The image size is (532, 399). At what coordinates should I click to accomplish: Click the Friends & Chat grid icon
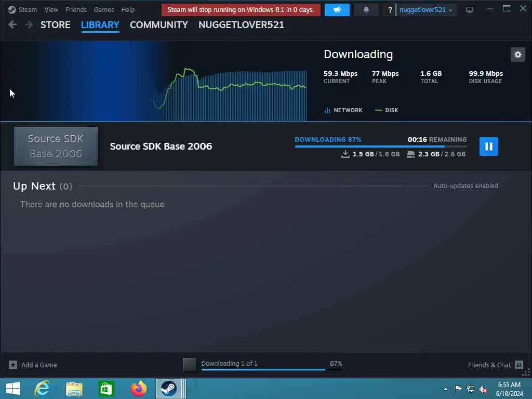click(519, 365)
